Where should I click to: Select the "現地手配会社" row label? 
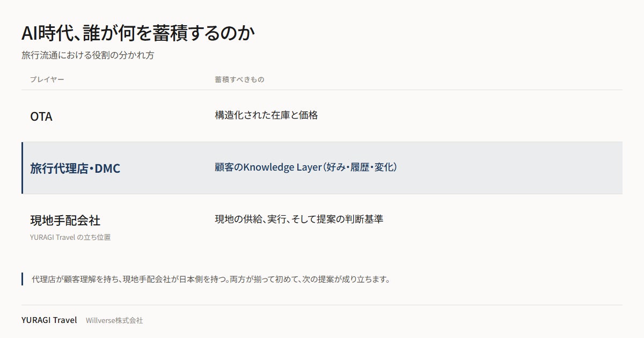coord(65,221)
